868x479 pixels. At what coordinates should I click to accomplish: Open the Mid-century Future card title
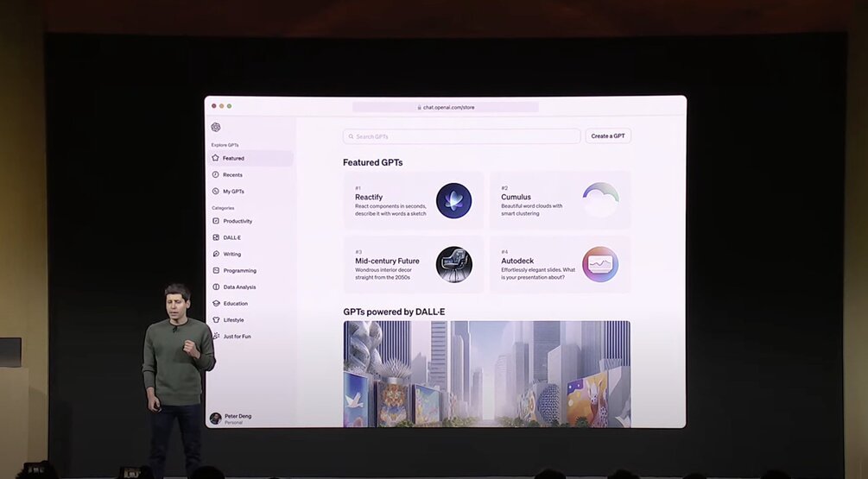(x=387, y=261)
